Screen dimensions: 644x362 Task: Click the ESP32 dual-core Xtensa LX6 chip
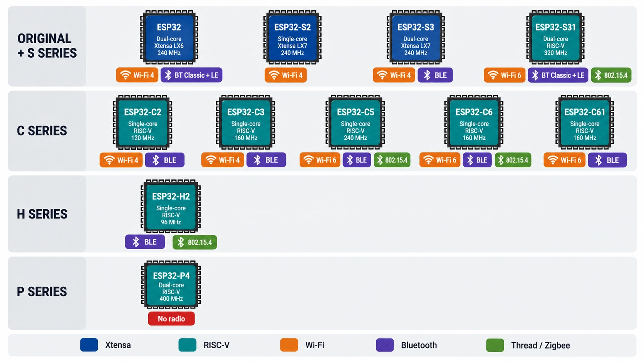169,37
